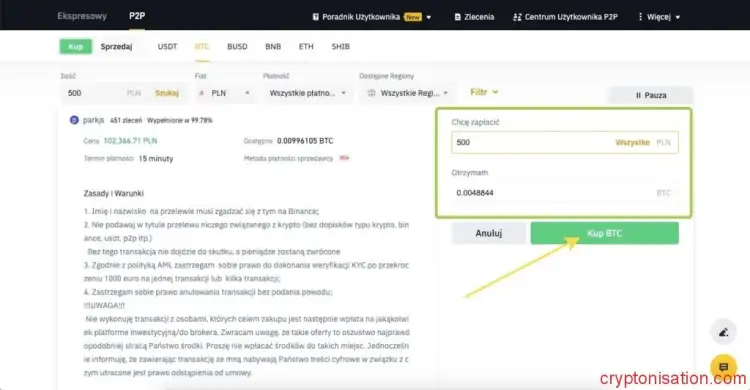Switch to Sprzedaj mode
Screen dimensions: 750x390
(116, 46)
